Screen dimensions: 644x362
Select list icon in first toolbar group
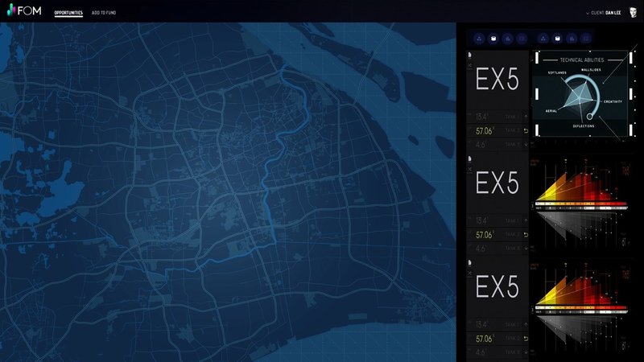522,39
